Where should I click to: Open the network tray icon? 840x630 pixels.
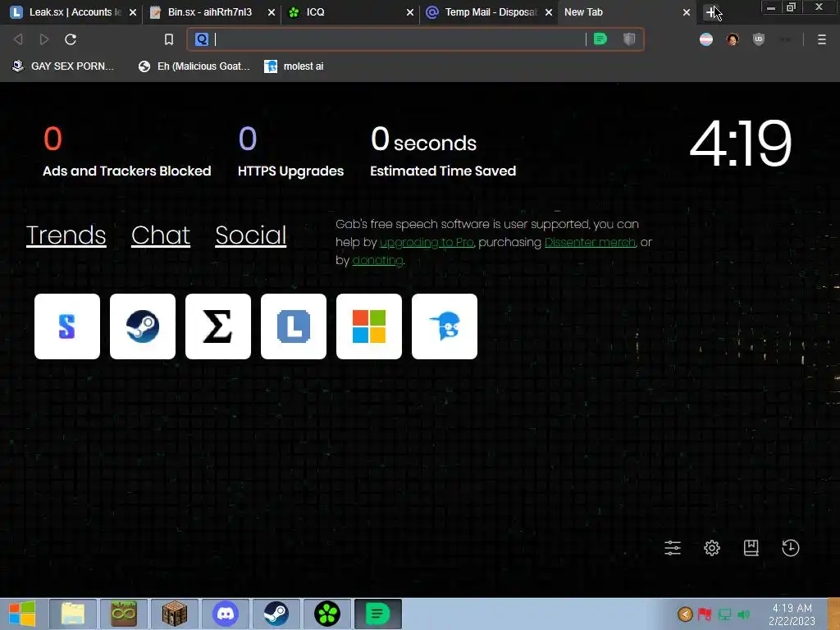coord(724,614)
